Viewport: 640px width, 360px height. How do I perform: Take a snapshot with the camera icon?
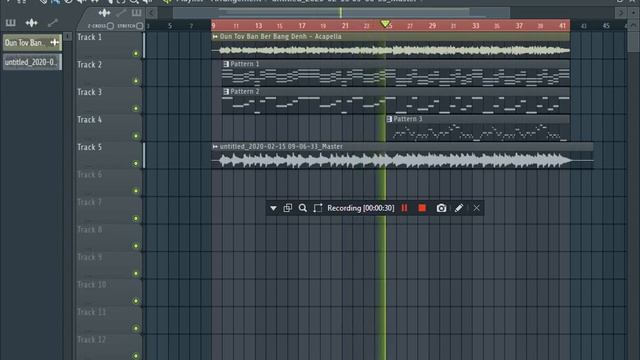click(x=441, y=208)
